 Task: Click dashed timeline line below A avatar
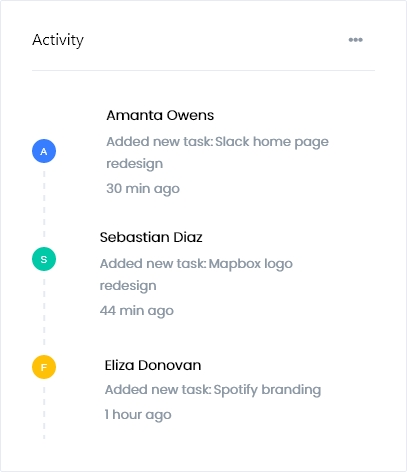coord(44,204)
